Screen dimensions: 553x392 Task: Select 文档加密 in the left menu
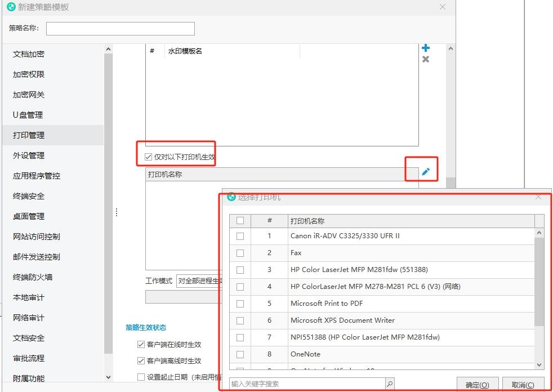click(x=29, y=54)
